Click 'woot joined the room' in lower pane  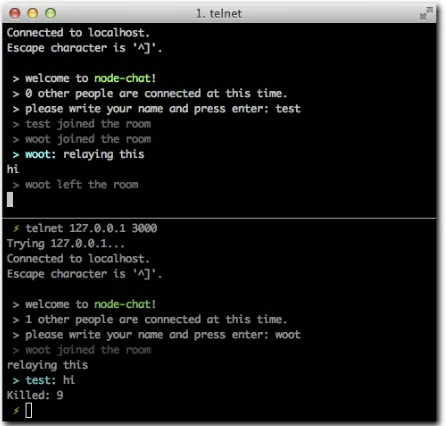(82, 350)
